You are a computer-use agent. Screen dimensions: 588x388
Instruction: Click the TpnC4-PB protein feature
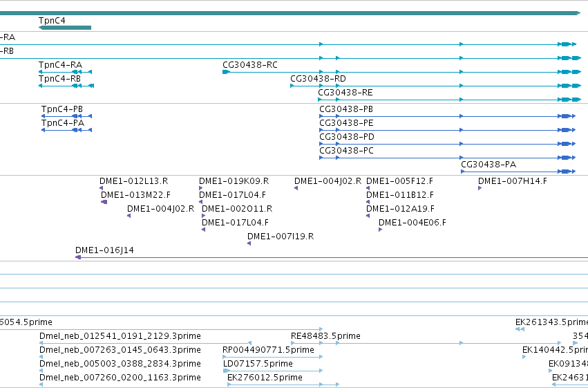point(67,116)
